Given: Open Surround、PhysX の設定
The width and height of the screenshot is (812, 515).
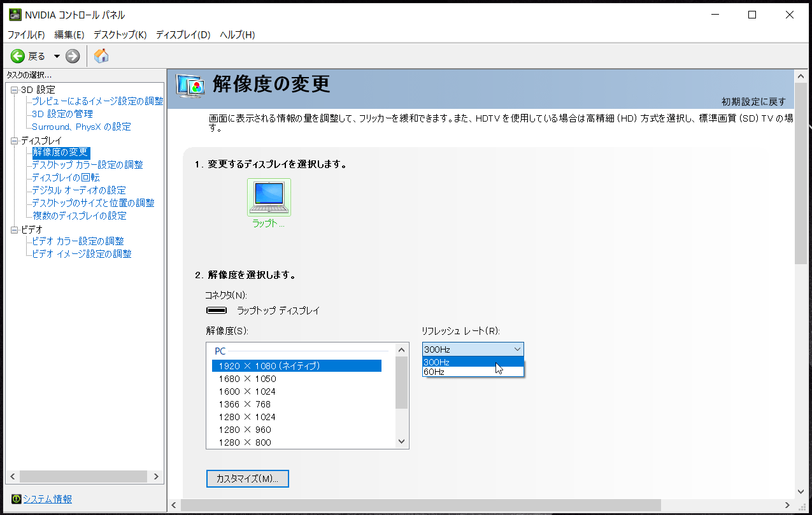Looking at the screenshot, I should (x=82, y=127).
